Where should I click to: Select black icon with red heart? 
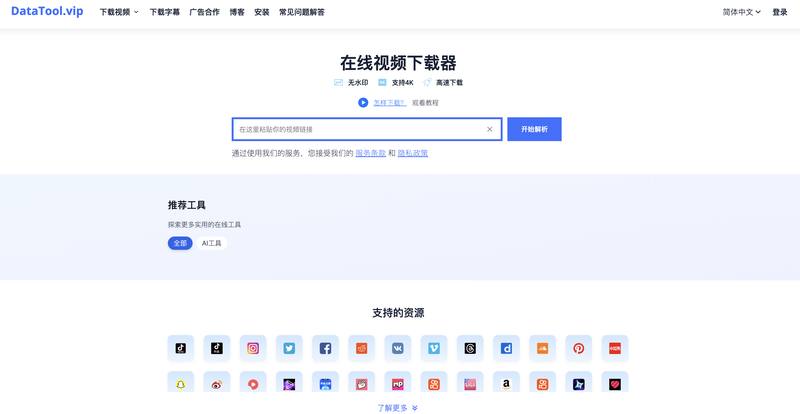pos(615,383)
